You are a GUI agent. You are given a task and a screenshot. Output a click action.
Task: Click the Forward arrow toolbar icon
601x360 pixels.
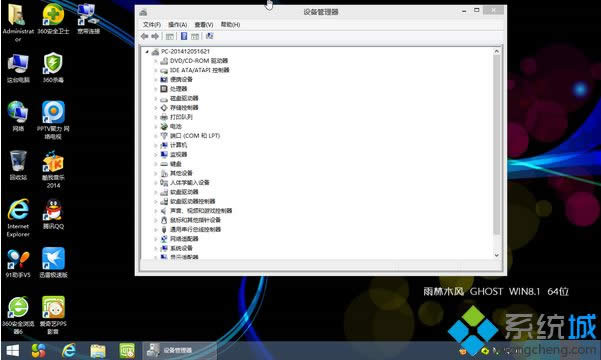coord(155,36)
